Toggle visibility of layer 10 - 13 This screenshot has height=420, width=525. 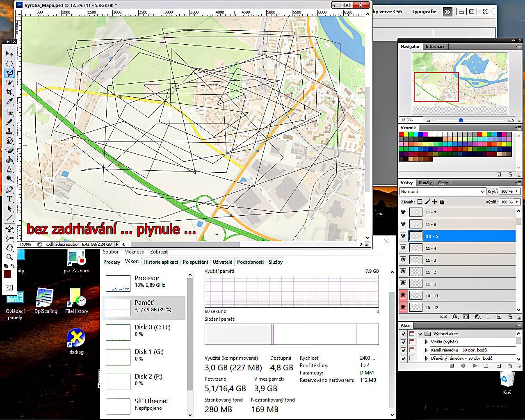coord(403,295)
